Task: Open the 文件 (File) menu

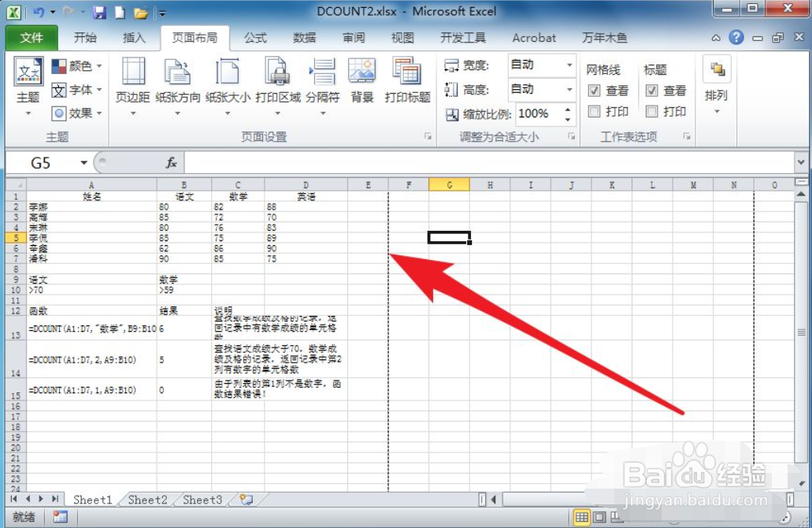Action: click(x=31, y=37)
